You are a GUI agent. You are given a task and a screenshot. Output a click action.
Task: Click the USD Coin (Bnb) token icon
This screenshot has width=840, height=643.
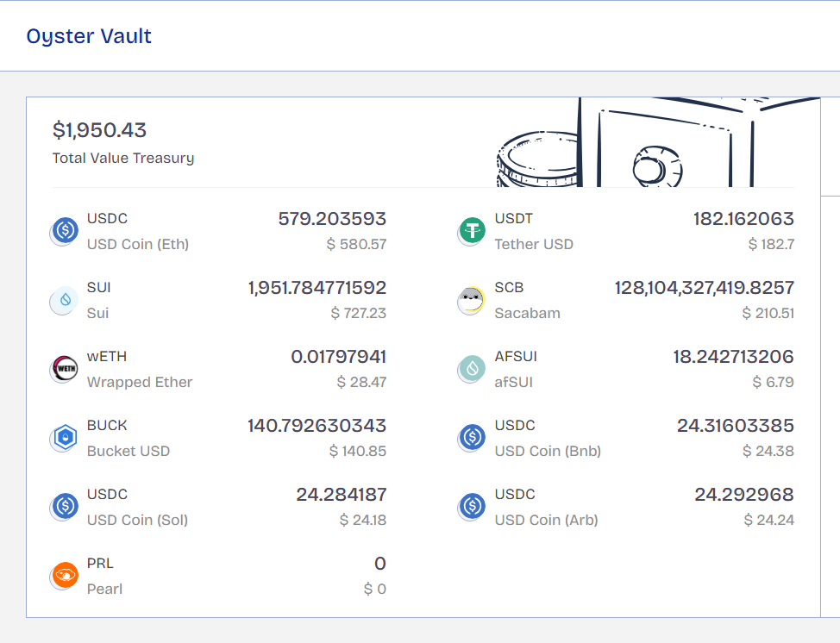tap(472, 438)
